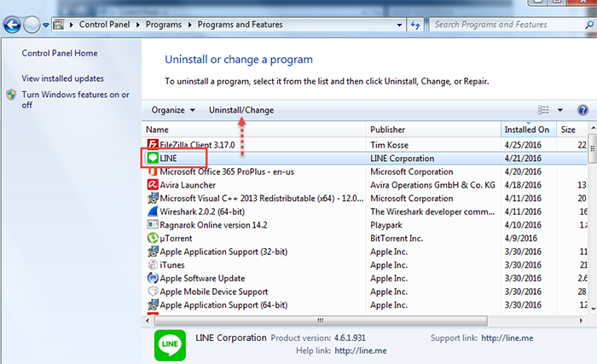Select Programs in the breadcrumb path

pos(164,25)
